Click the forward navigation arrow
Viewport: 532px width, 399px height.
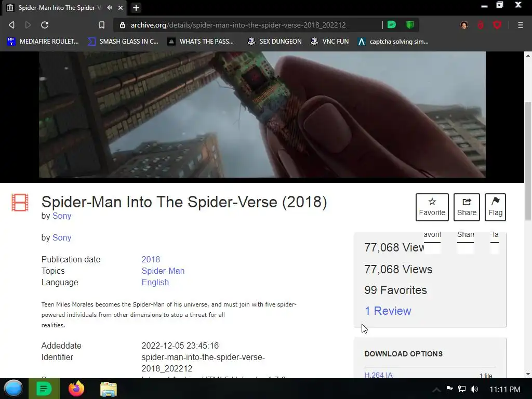(x=28, y=25)
